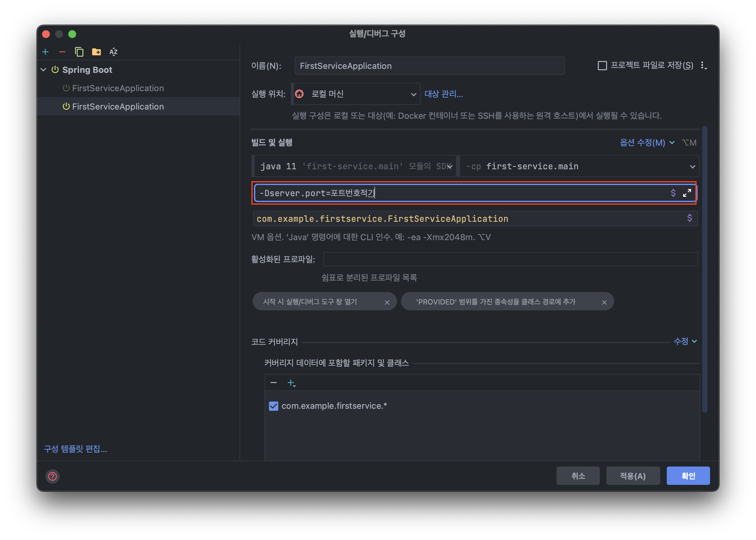756x540 pixels.
Task: Remove the PROVIDED scope dependencies option tag
Action: [x=604, y=302]
